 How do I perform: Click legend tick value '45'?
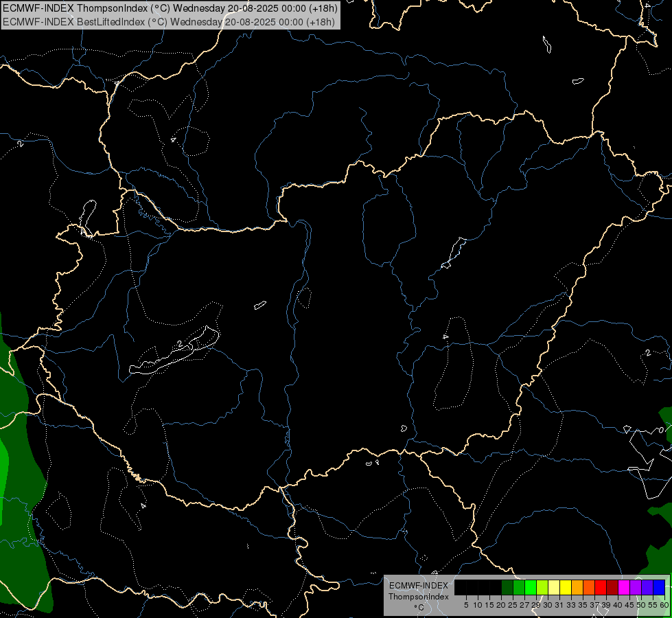[x=629, y=605]
